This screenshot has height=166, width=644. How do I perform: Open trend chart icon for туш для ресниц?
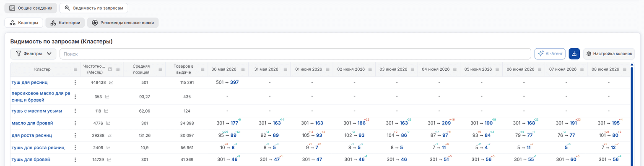coord(111,82)
